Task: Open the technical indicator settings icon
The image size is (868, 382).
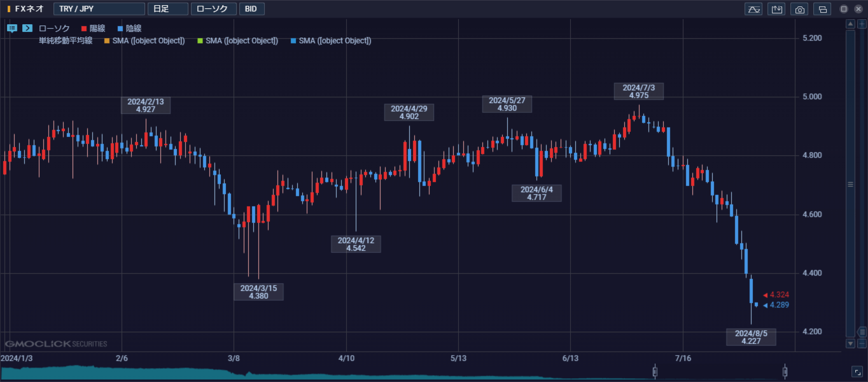Action: 754,9
